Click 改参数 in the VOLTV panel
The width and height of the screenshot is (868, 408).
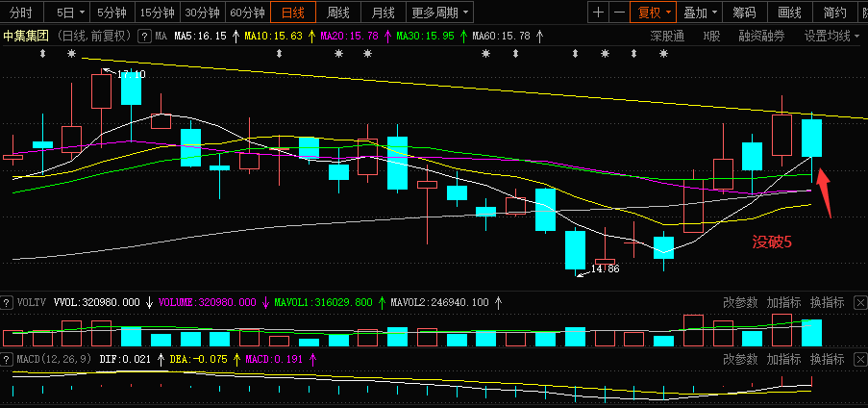pos(741,302)
